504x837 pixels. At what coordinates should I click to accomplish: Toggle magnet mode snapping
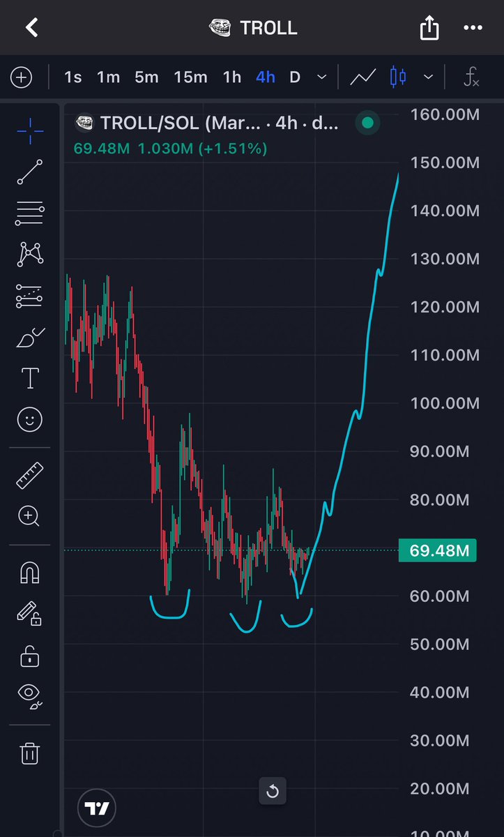[29, 573]
